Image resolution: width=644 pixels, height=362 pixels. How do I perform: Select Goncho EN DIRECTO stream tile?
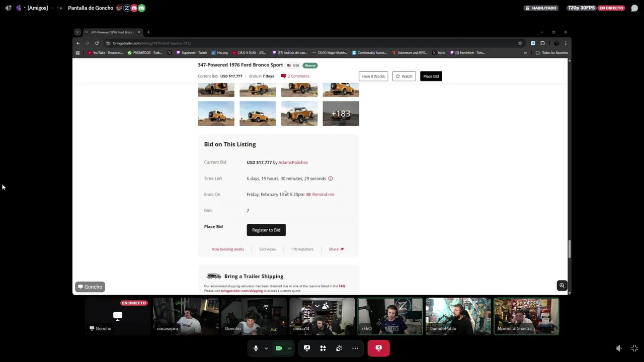click(x=118, y=316)
